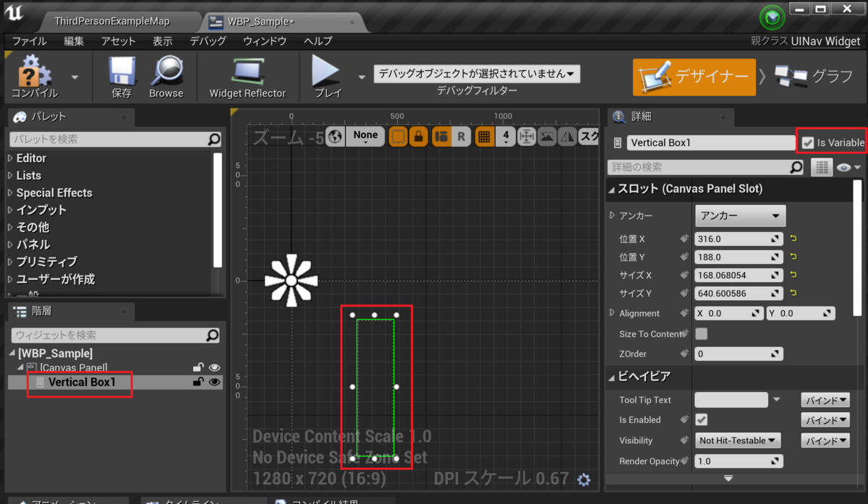Image resolution: width=868 pixels, height=504 pixels.
Task: Toggle the Is Enabled checkbox
Action: point(701,419)
